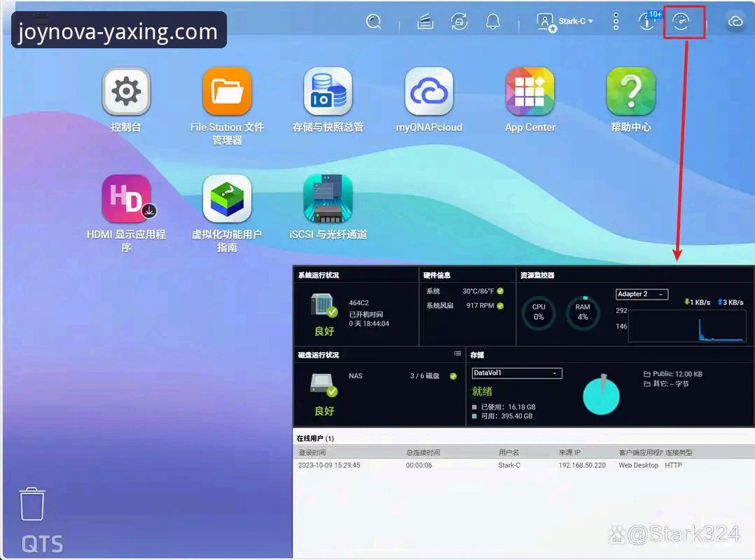Expand the Stark-C user menu

point(565,22)
